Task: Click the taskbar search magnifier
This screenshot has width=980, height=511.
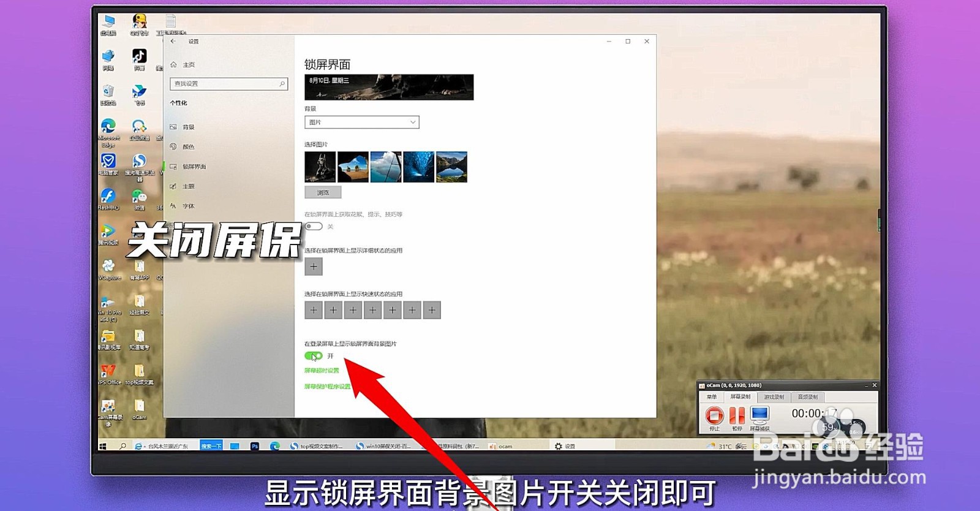Action: pyautogui.click(x=123, y=446)
